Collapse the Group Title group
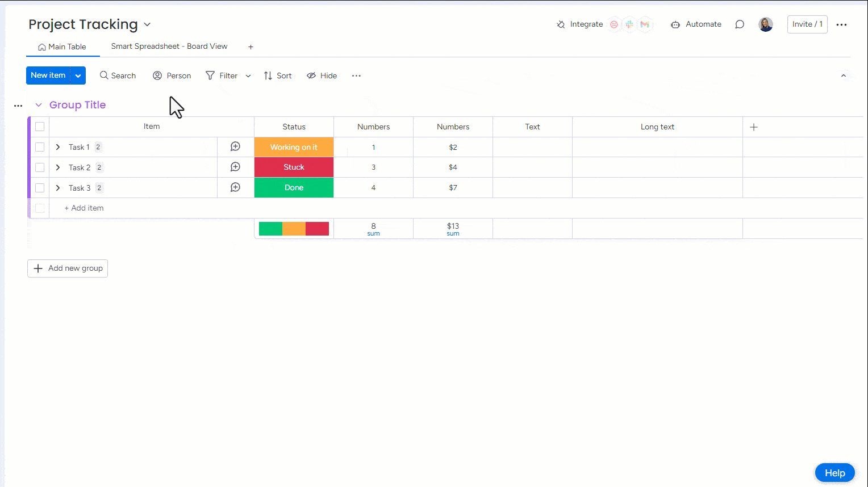Image resolution: width=868 pixels, height=487 pixels. (x=39, y=105)
